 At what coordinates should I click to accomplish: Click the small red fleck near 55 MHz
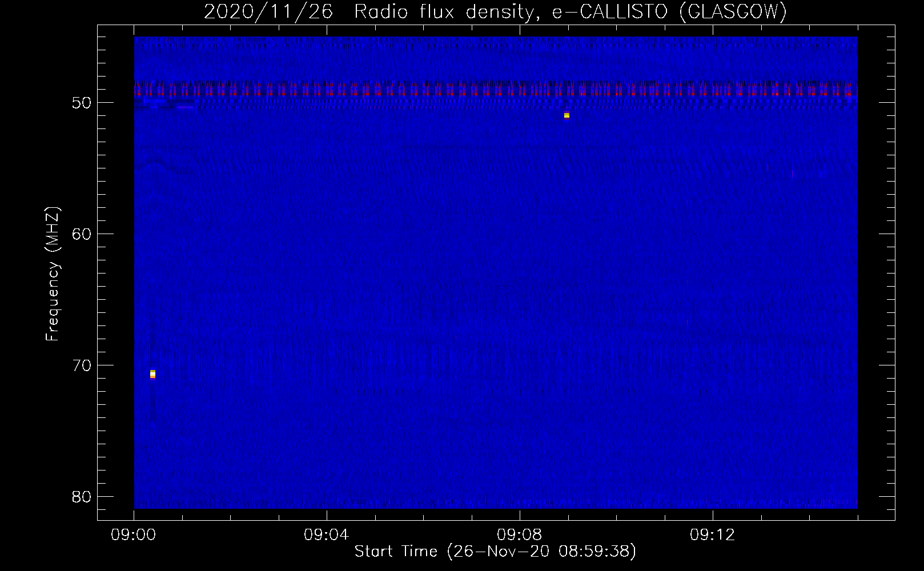coord(768,168)
